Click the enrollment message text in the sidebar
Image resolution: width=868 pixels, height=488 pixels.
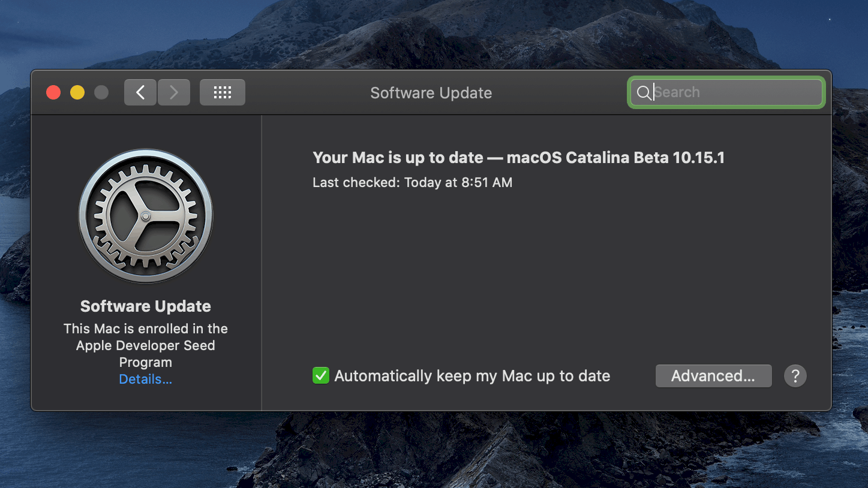click(145, 345)
